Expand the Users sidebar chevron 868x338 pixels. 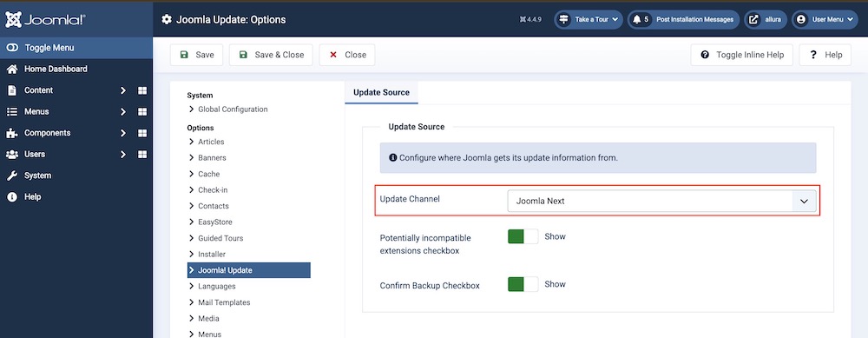point(123,154)
